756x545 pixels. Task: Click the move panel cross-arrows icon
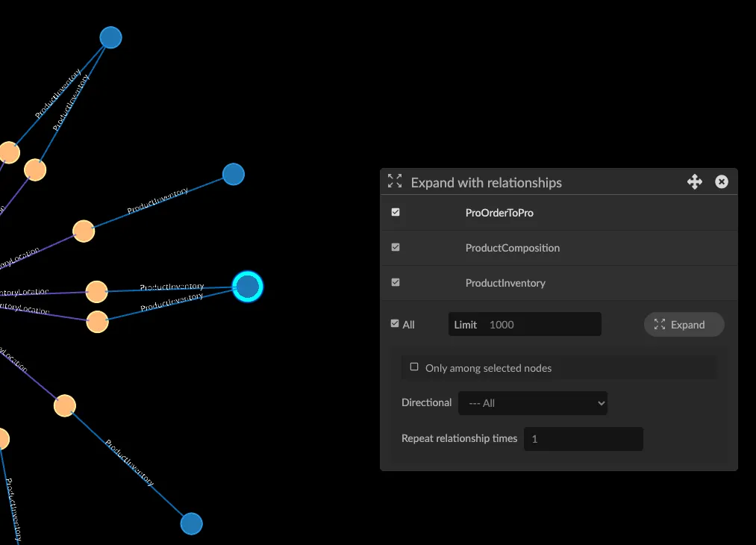pyautogui.click(x=694, y=182)
